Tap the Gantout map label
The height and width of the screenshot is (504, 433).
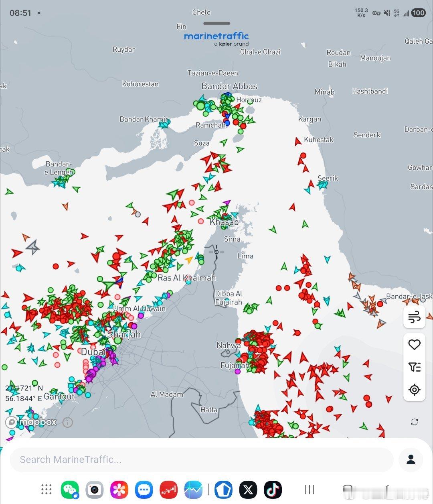[x=59, y=396]
